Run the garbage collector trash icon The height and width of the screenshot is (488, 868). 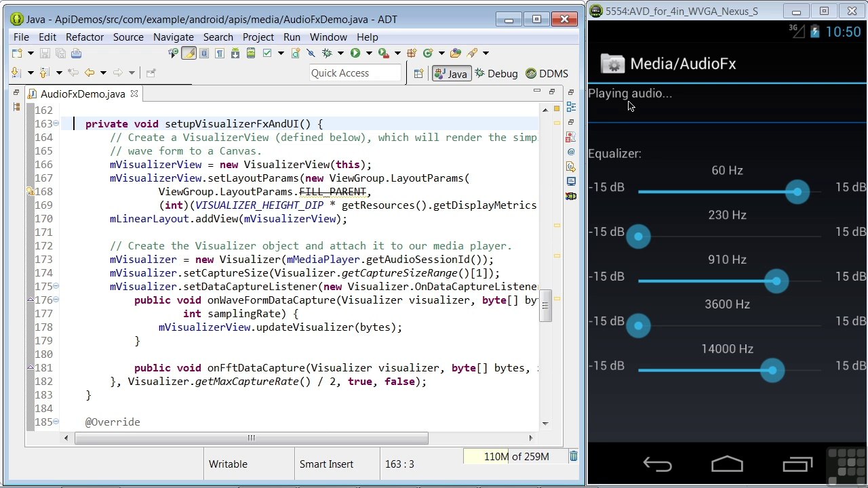click(x=574, y=456)
